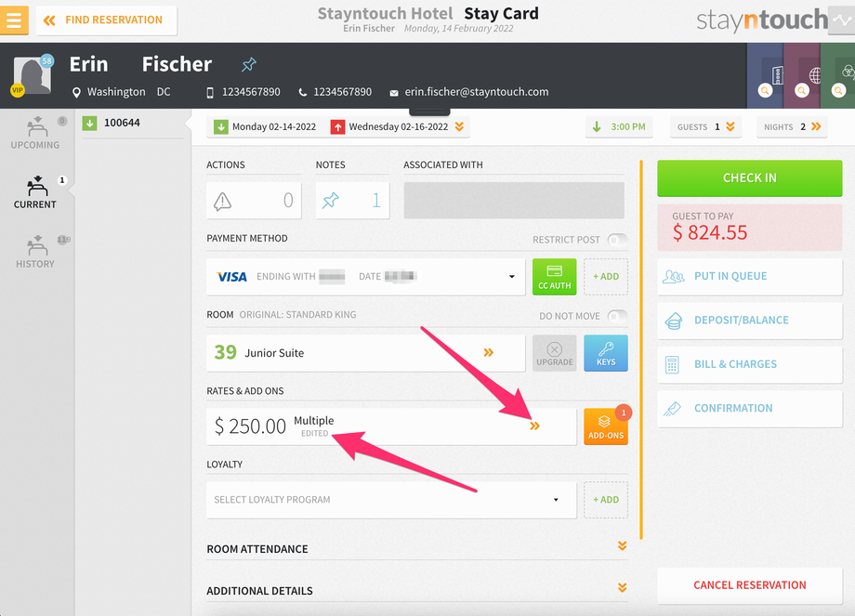Click CANCEL RESERVATION
Viewport: 855px width, 616px height.
(x=749, y=585)
